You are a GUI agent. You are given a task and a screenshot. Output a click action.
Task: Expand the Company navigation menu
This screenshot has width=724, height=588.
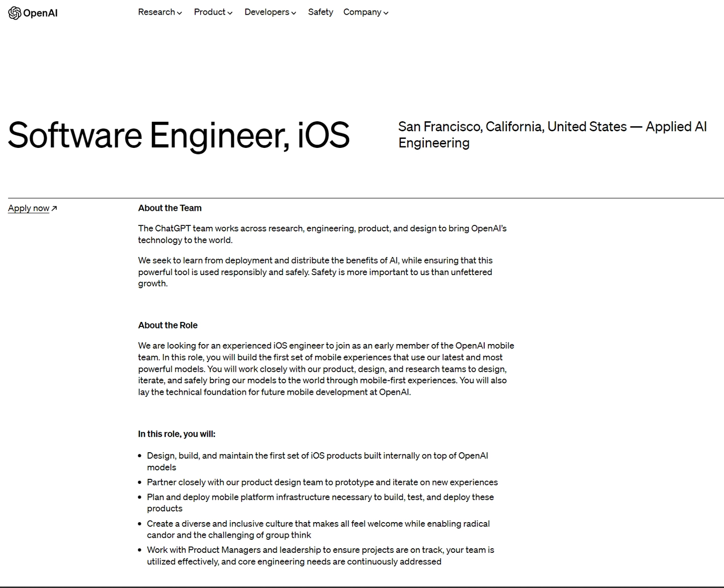(366, 12)
